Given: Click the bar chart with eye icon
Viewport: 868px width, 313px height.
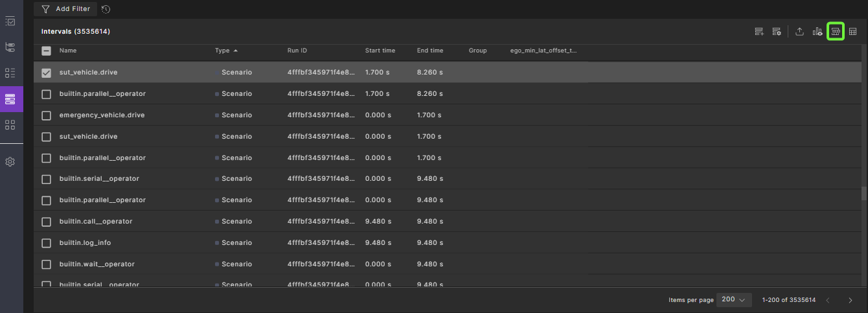Looking at the screenshot, I should coord(817,31).
